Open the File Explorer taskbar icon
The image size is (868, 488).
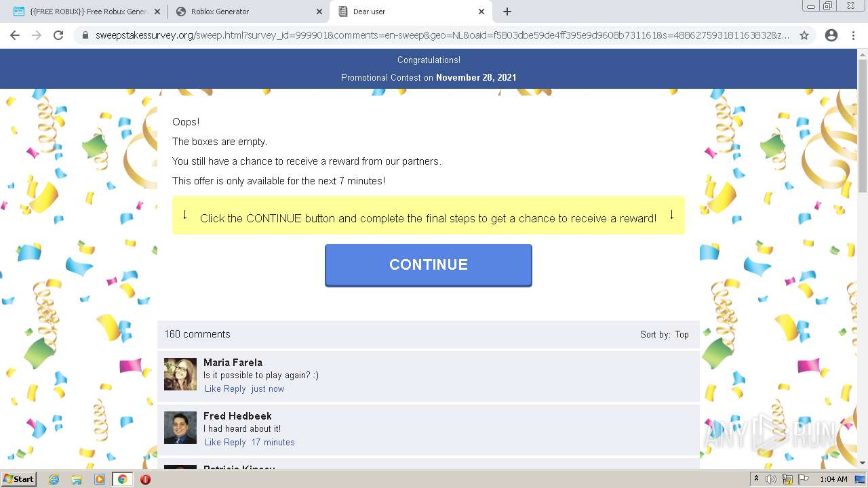pyautogui.click(x=77, y=479)
